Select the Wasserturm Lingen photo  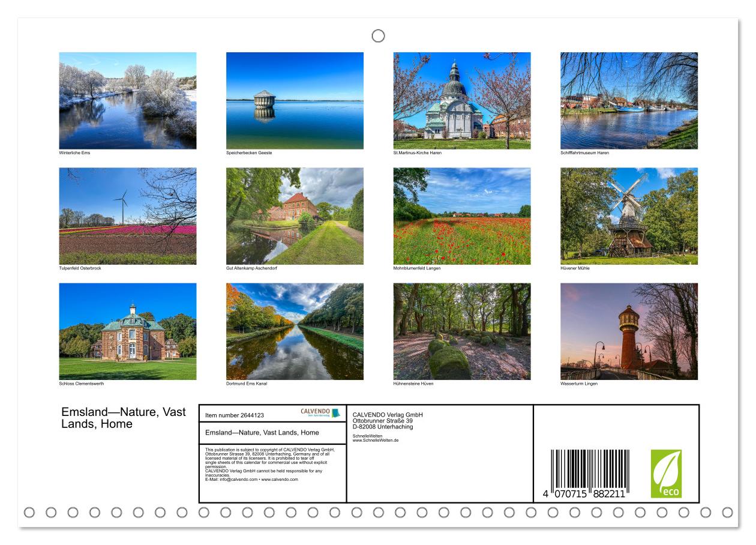click(x=629, y=331)
